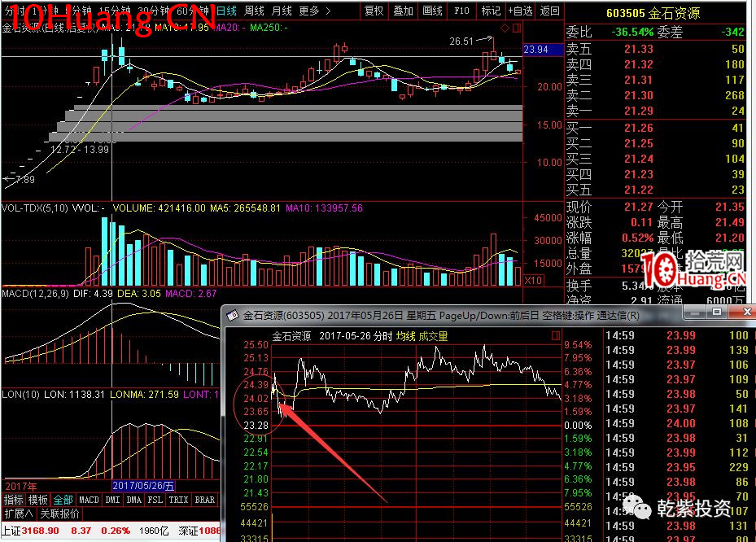
Task: Select the 月线 monthly chart tab
Action: (x=282, y=11)
